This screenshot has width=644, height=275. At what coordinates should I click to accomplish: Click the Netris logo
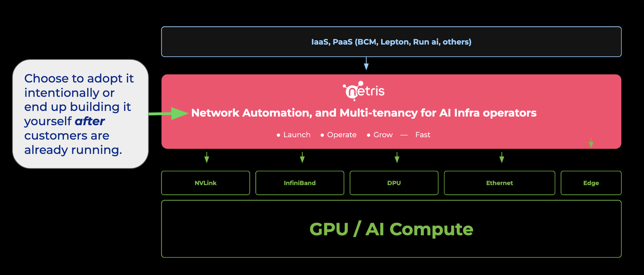[364, 91]
